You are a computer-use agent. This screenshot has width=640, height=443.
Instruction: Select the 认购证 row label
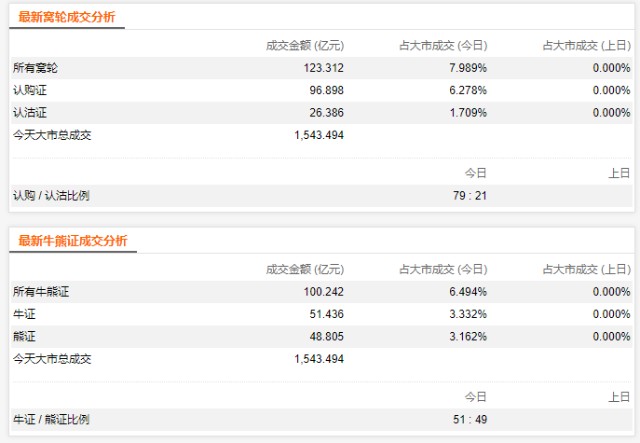pyautogui.click(x=29, y=90)
